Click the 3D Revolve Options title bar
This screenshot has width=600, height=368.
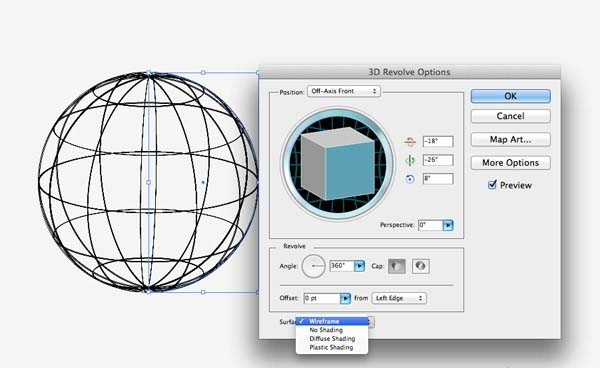[409, 72]
